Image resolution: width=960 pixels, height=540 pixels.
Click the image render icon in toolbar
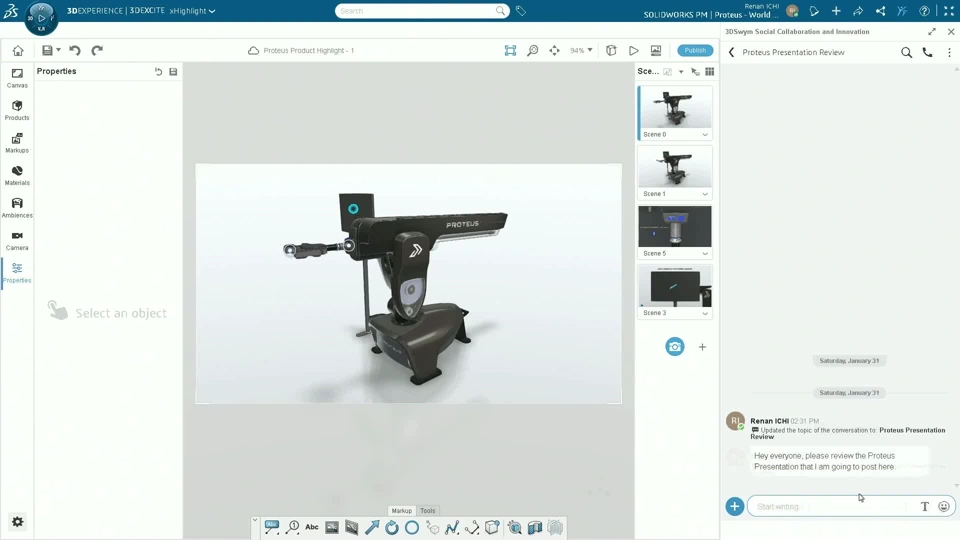pos(656,50)
